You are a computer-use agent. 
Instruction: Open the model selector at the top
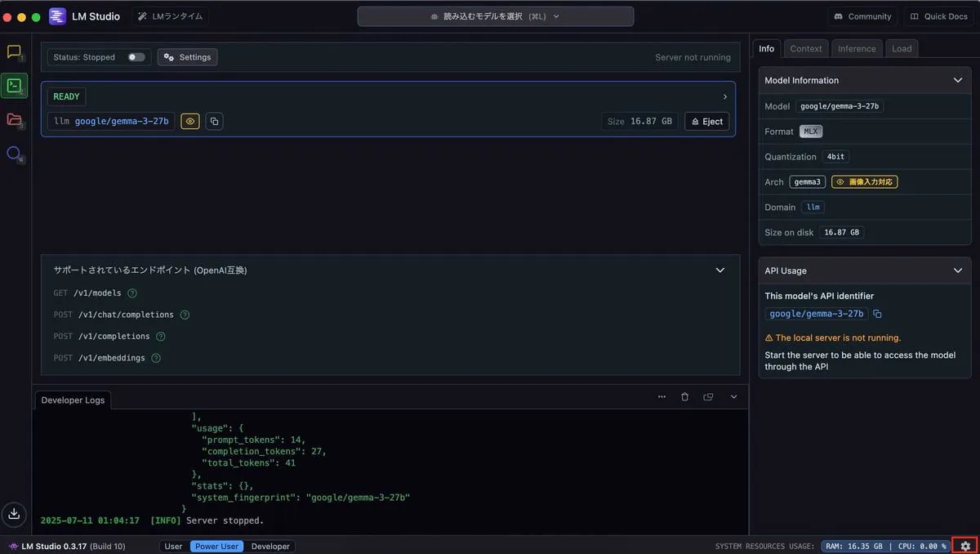coord(495,16)
